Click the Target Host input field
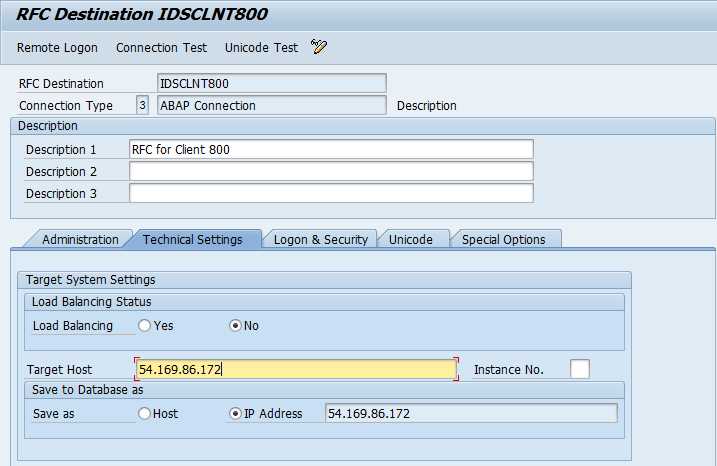Screen dimensions: 717x466 pos(296,369)
